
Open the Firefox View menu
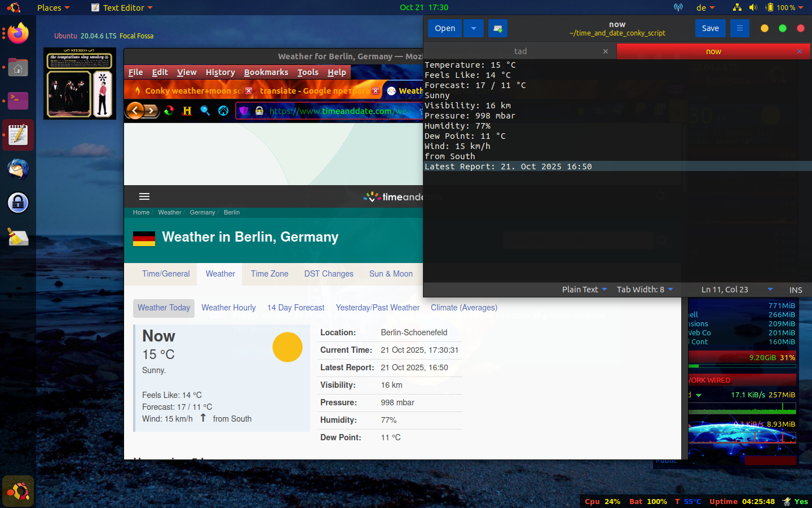187,72
